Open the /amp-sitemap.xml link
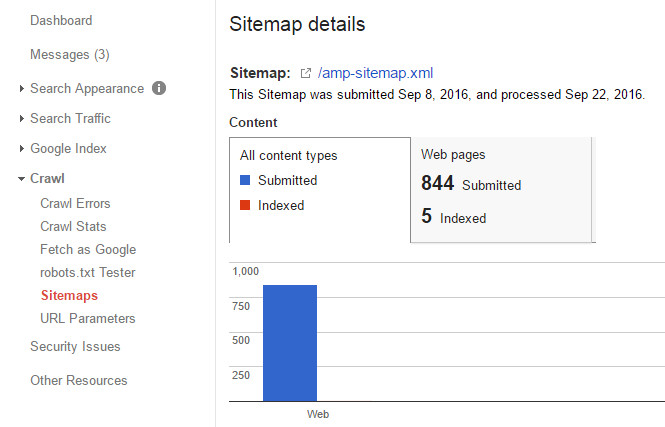Viewport: 665px width, 427px height. point(375,73)
